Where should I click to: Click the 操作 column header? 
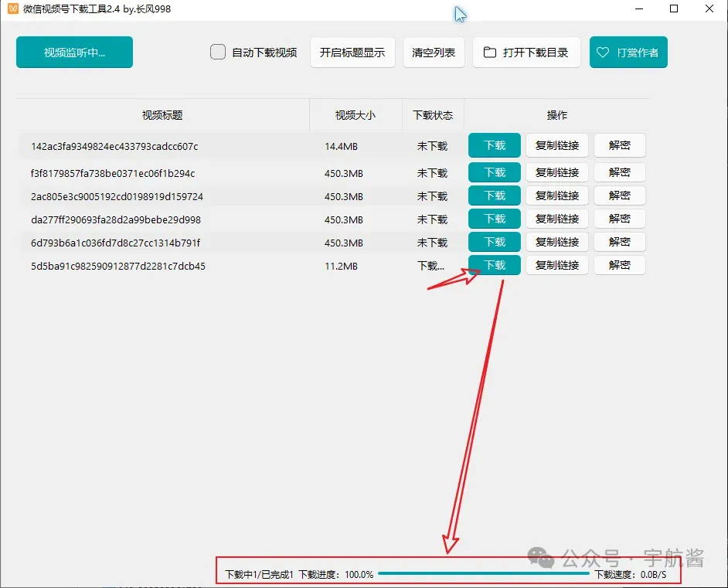coord(556,115)
